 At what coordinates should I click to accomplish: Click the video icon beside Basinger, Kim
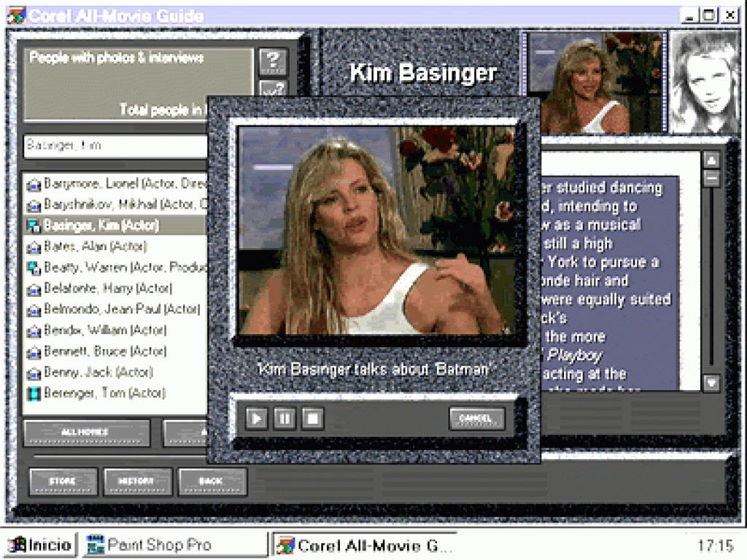[33, 225]
